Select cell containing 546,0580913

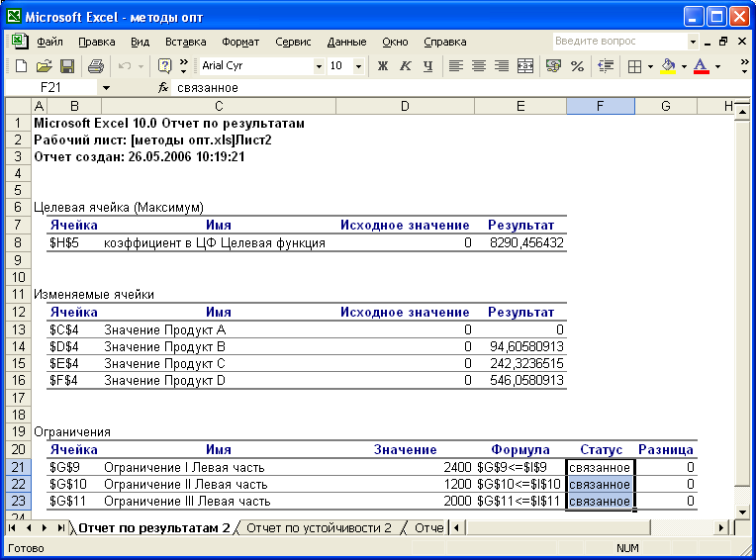[520, 380]
